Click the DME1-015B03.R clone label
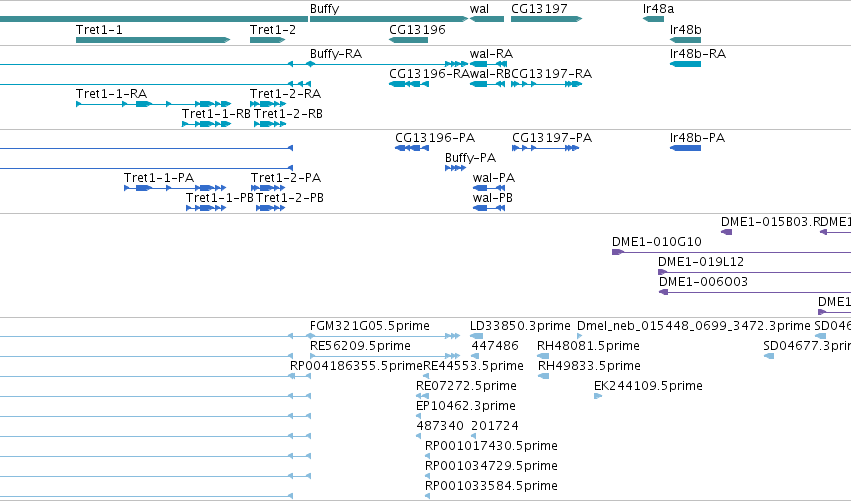The height and width of the screenshot is (501, 851). click(x=770, y=222)
